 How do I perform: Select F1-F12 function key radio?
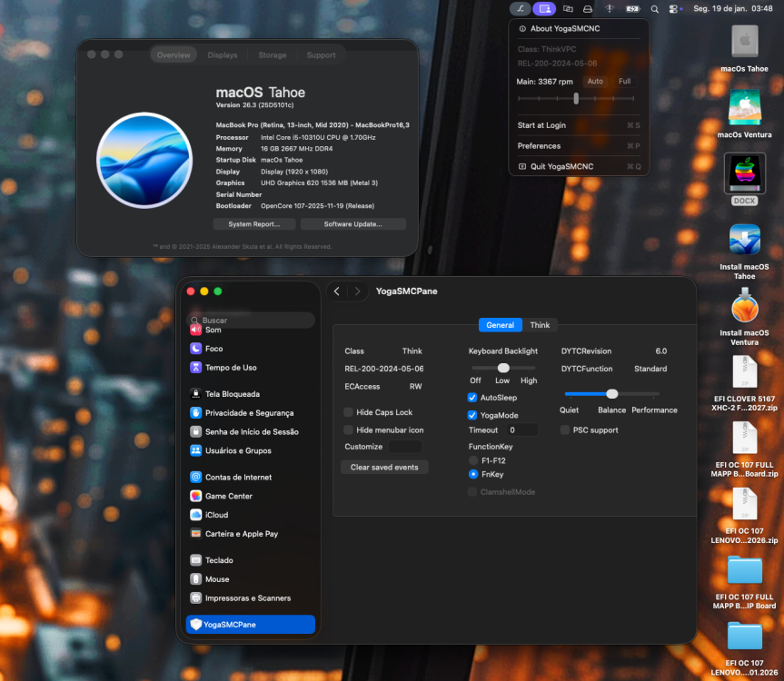[473, 460]
